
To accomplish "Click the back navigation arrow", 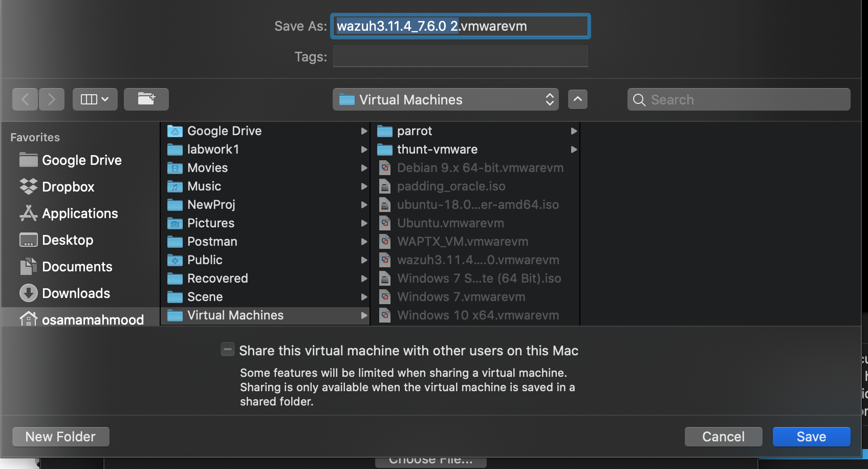I will 25,99.
